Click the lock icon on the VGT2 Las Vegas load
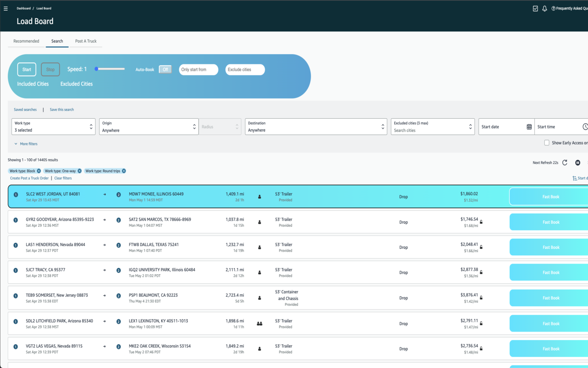This screenshot has width=588, height=368. coord(481,349)
